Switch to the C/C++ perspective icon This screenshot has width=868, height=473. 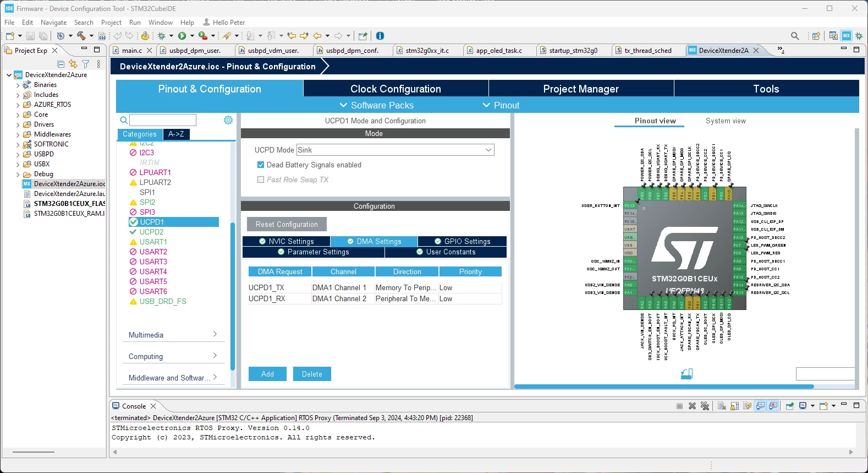pyautogui.click(x=833, y=36)
